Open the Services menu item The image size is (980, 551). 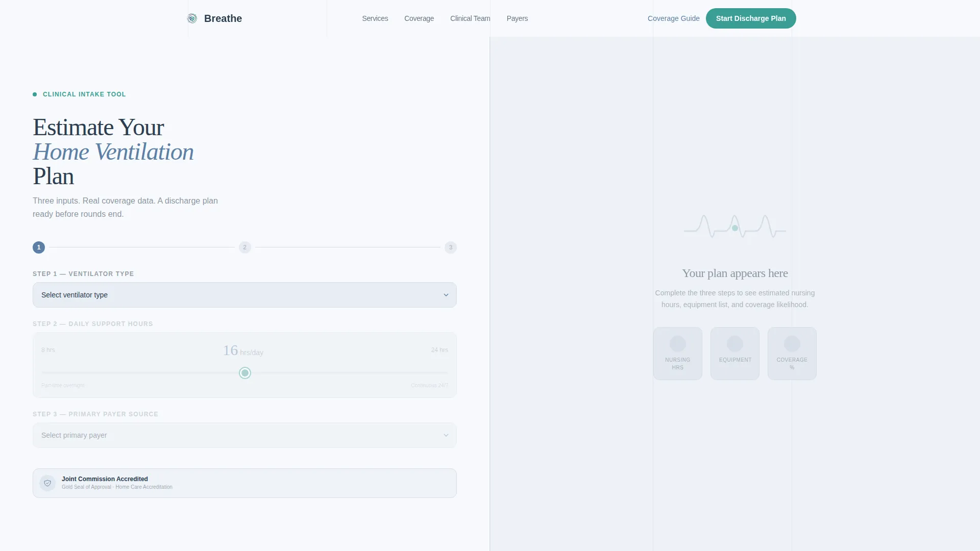375,18
